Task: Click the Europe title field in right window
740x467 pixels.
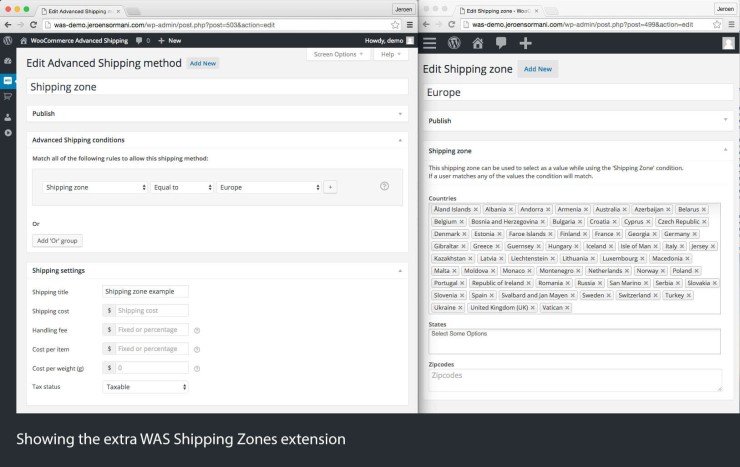Action: coord(578,92)
